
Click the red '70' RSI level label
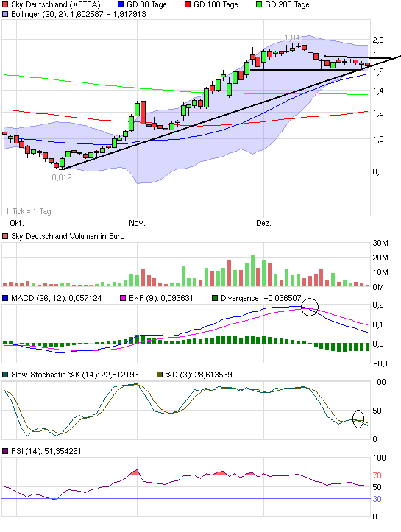coord(377,475)
